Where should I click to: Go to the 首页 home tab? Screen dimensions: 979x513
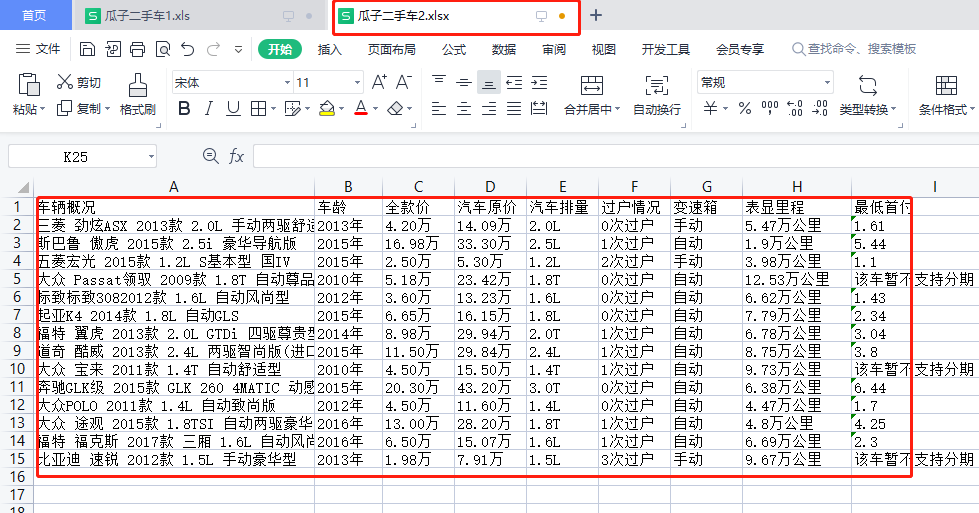pyautogui.click(x=34, y=16)
